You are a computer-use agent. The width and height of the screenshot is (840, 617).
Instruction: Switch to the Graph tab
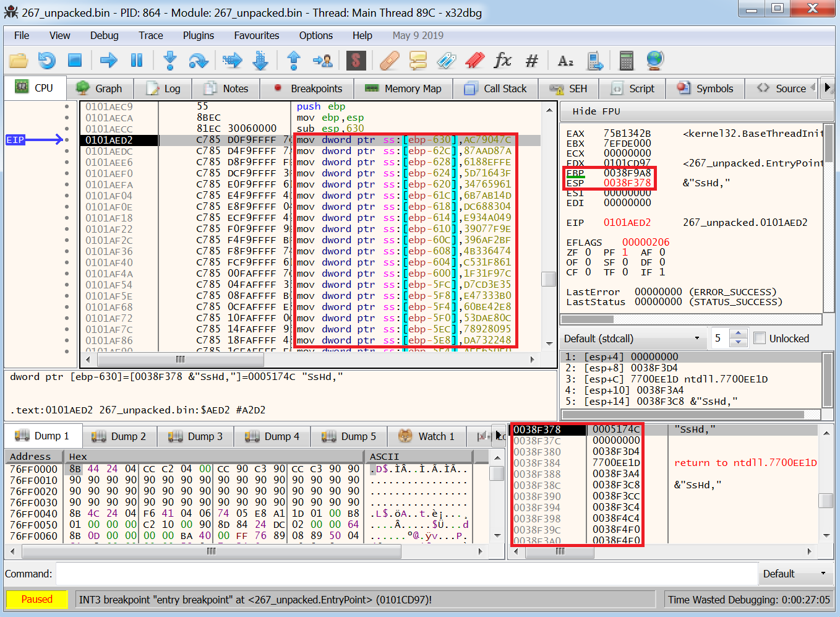pyautogui.click(x=99, y=88)
